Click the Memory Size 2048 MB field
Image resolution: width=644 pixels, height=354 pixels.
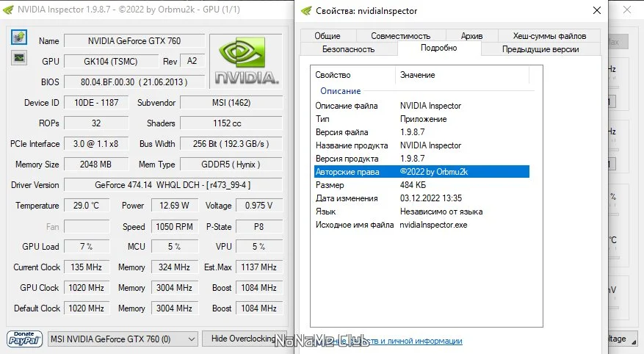(96, 165)
